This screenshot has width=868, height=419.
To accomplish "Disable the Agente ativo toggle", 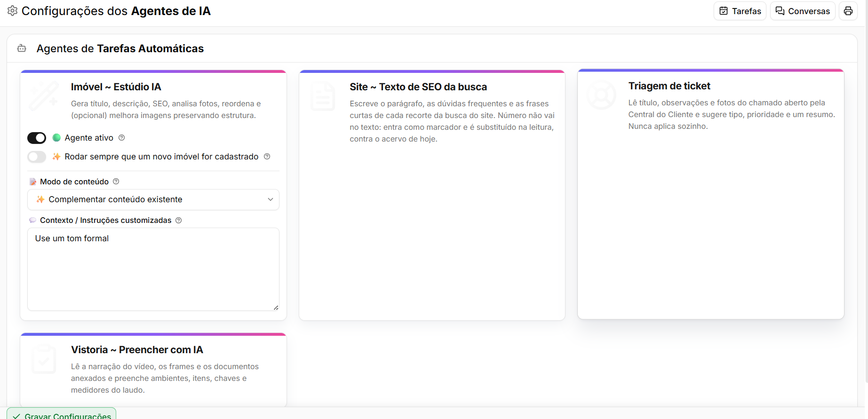I will 37,138.
